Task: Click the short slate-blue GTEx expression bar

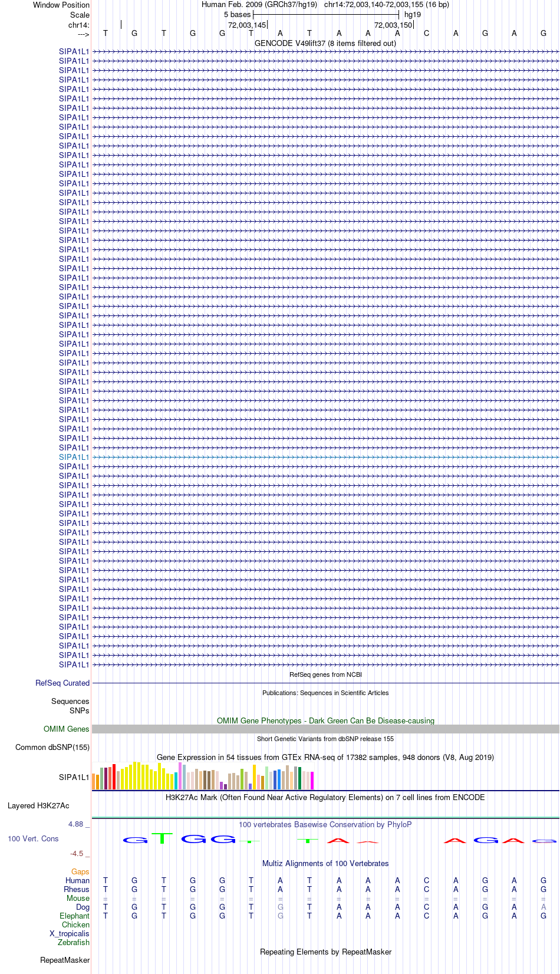Action: (250, 787)
